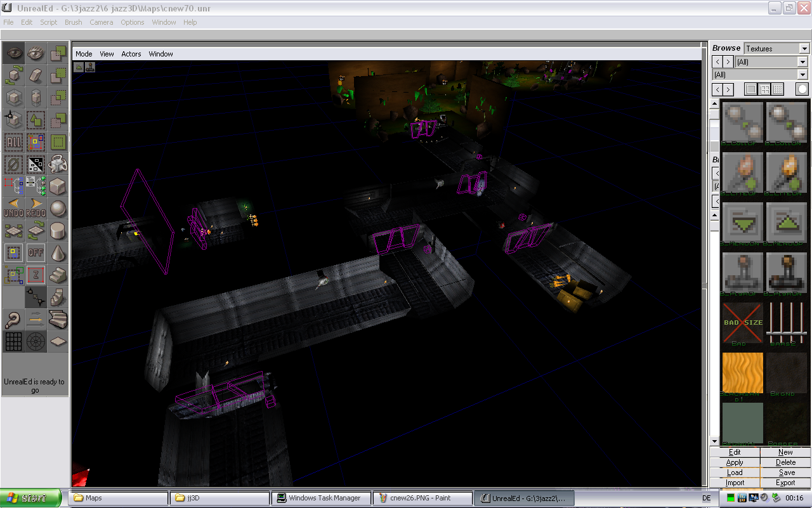Click the German DE language indicator
This screenshot has height=508, width=812.
click(707, 498)
